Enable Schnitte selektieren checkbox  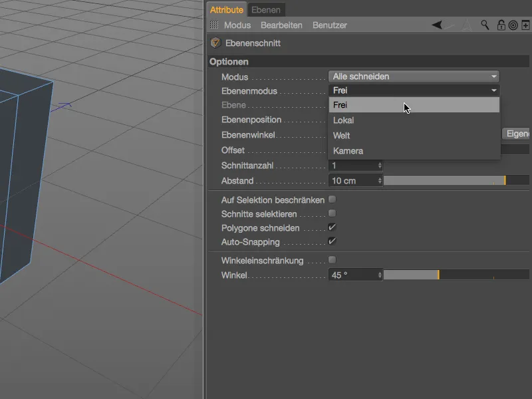(332, 213)
